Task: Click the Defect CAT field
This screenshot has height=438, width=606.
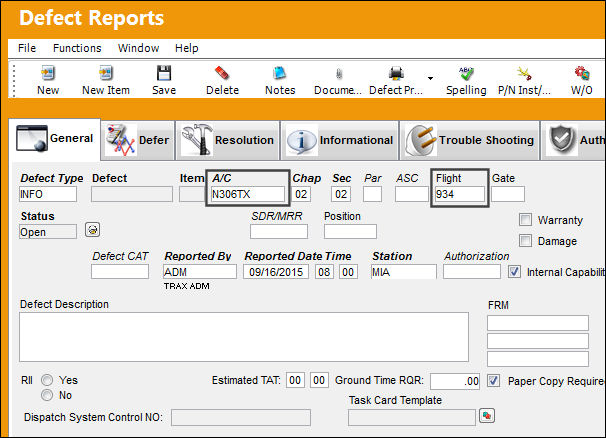Action: 120,271
